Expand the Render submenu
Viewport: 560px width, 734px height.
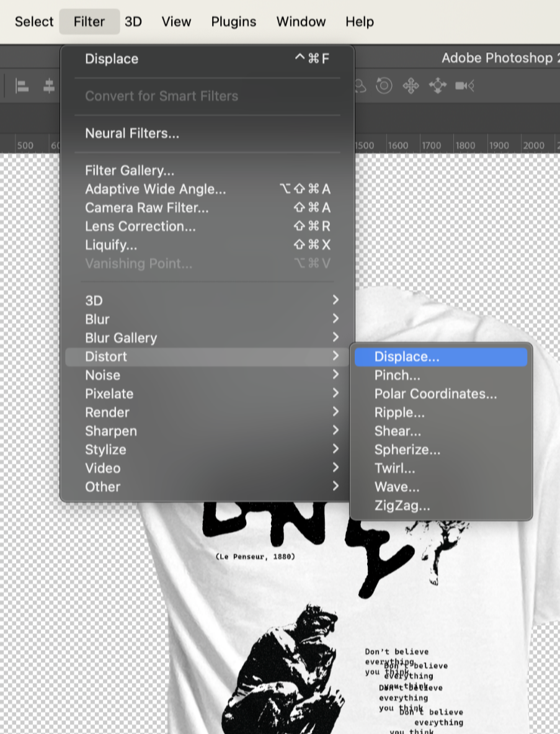[x=207, y=413]
